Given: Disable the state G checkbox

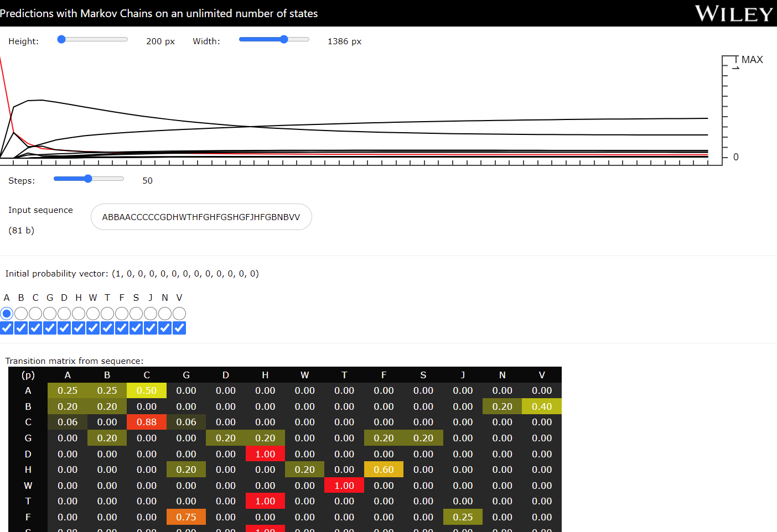Looking at the screenshot, I should click(x=50, y=328).
